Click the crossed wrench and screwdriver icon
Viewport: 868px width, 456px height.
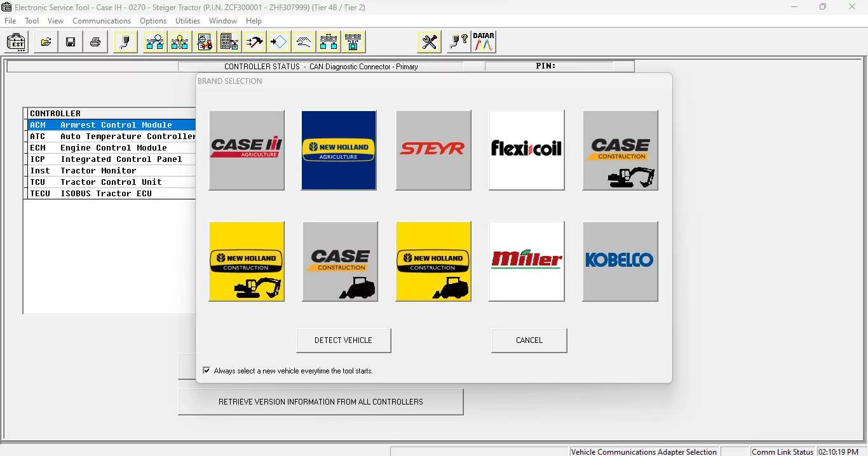pyautogui.click(x=430, y=43)
